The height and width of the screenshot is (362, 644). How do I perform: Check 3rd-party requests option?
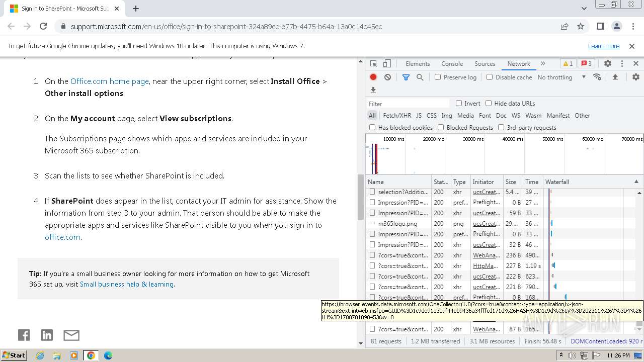click(x=501, y=127)
